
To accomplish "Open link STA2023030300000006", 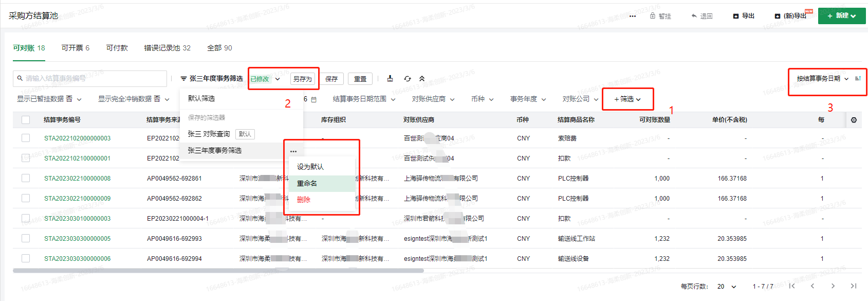I will click(77, 259).
